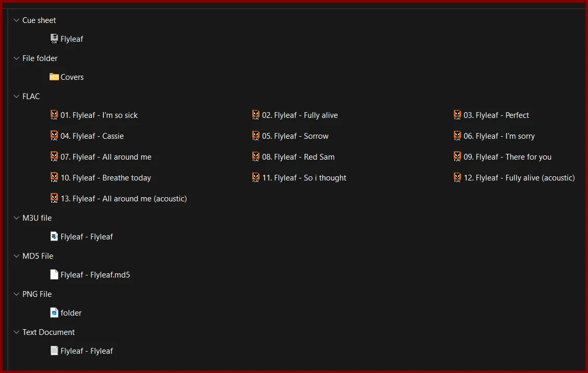Select the PNG file named folder
This screenshot has width=588, height=373.
click(71, 312)
